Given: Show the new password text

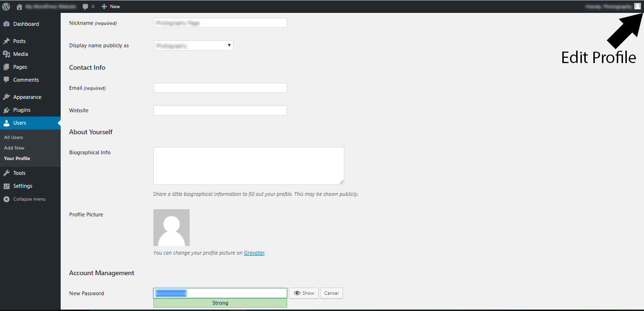Looking at the screenshot, I should click(x=304, y=293).
